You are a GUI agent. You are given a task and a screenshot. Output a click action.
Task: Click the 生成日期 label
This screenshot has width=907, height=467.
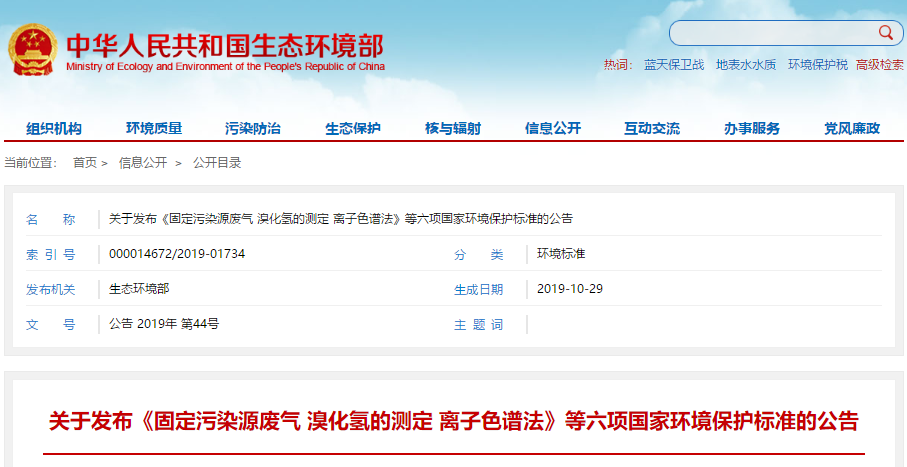[478, 290]
